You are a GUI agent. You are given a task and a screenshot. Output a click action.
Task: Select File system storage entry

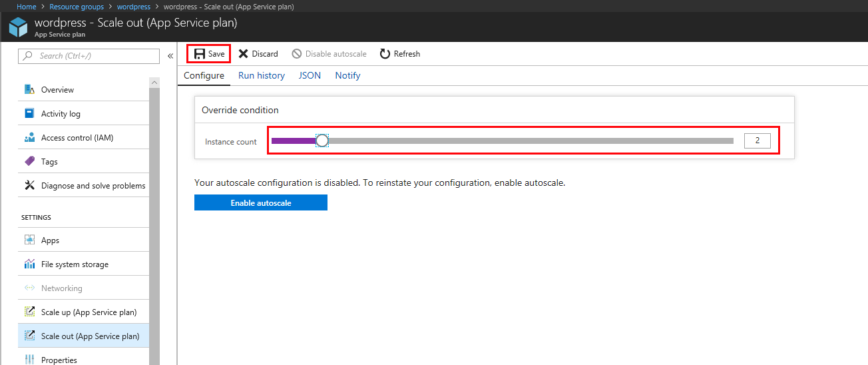click(x=84, y=264)
